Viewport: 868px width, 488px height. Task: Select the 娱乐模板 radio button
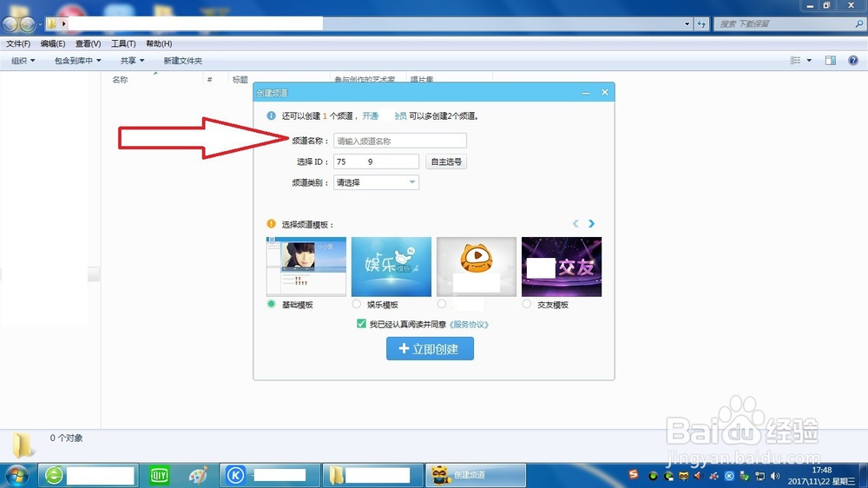357,304
